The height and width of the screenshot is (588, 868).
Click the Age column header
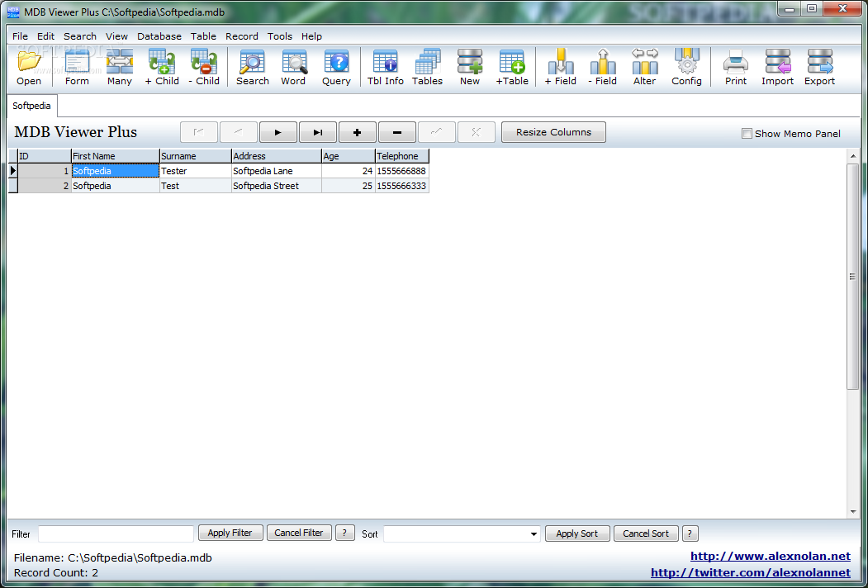click(349, 156)
